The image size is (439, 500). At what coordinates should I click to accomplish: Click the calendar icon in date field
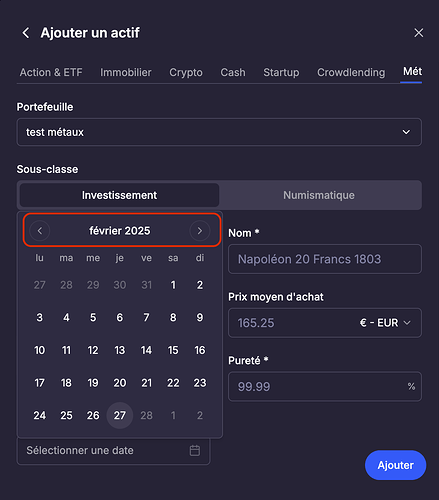click(195, 450)
